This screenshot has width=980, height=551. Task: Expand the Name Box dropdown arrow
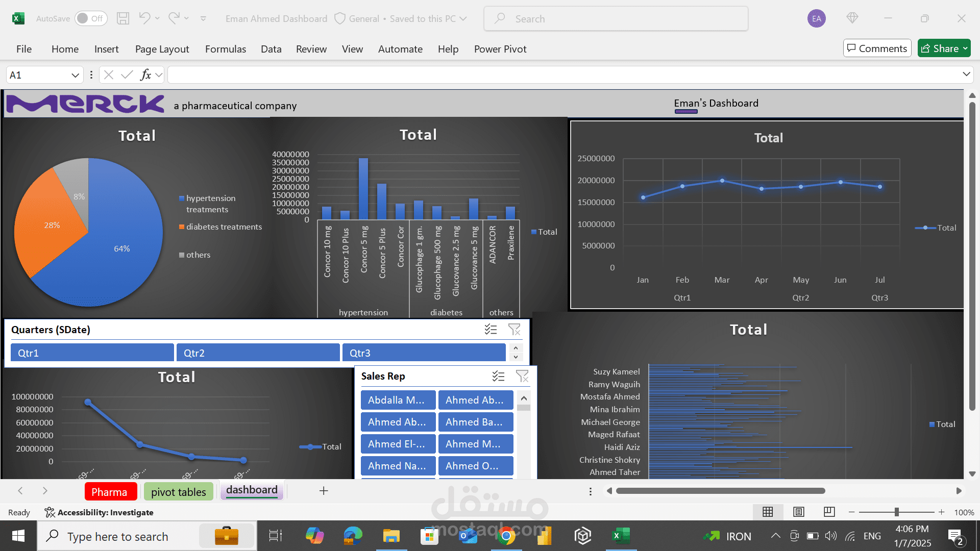75,75
